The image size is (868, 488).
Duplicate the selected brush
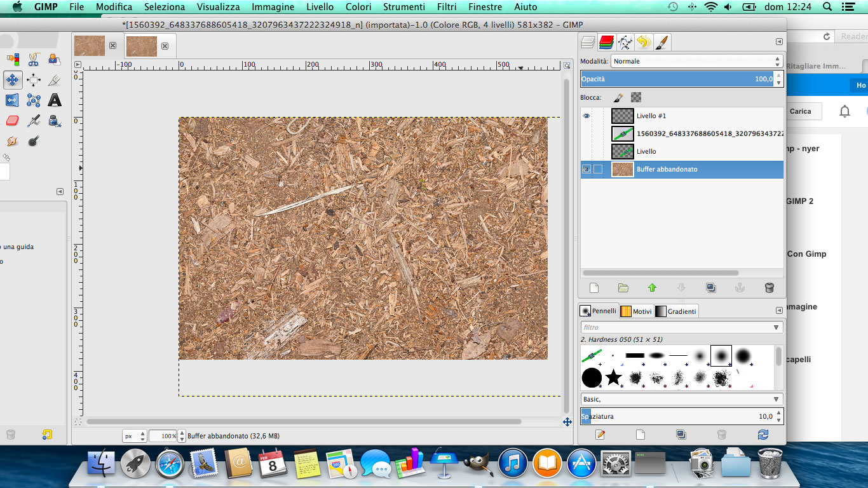pyautogui.click(x=681, y=435)
